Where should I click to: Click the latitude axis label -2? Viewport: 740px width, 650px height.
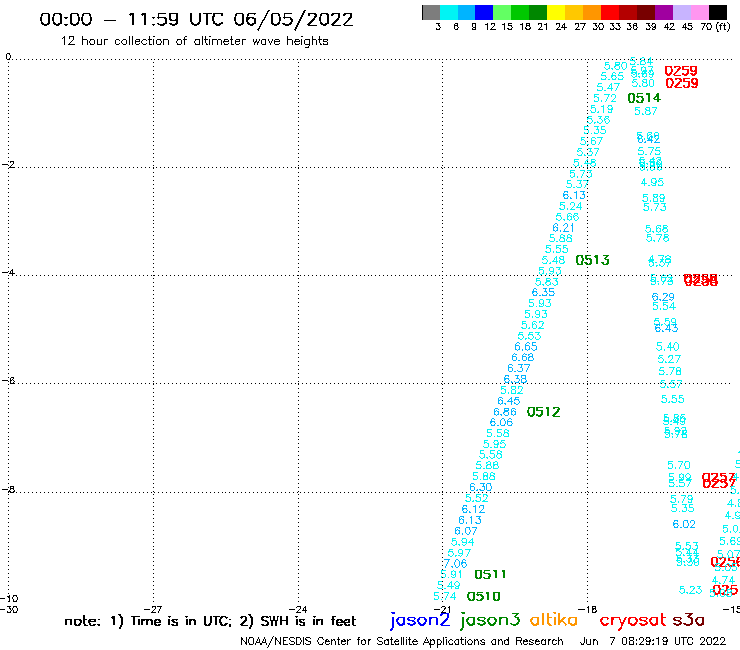tap(8, 164)
